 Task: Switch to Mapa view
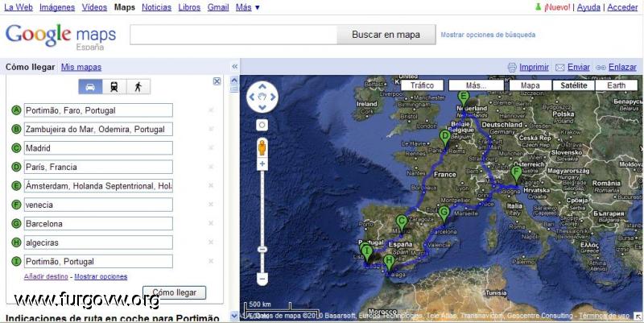click(530, 85)
